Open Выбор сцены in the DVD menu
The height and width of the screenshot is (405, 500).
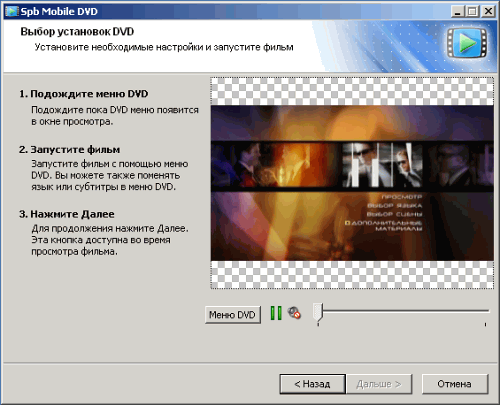pos(394,214)
